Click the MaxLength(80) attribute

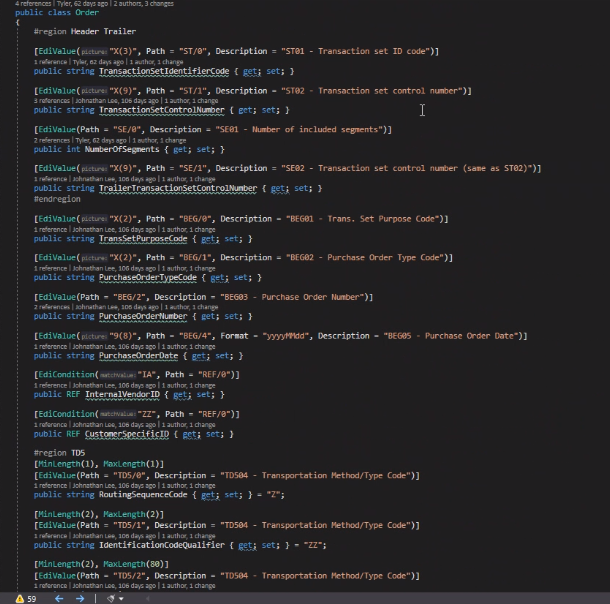point(134,564)
